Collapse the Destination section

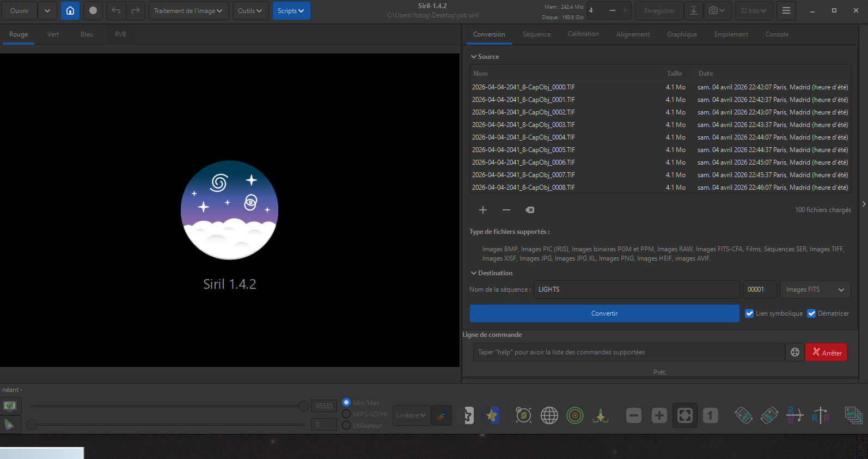click(x=474, y=273)
